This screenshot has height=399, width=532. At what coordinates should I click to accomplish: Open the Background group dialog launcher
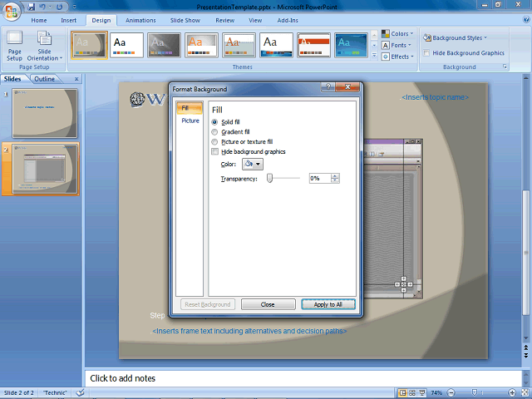[x=505, y=66]
